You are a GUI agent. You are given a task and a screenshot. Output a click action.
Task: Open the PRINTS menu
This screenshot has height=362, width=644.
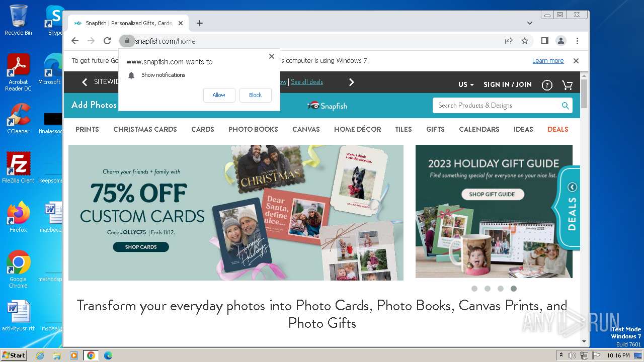87,129
